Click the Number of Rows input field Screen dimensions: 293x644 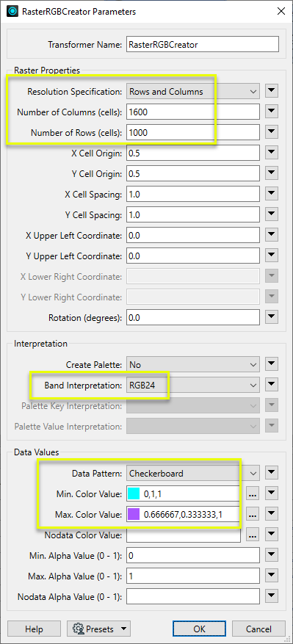click(x=192, y=132)
